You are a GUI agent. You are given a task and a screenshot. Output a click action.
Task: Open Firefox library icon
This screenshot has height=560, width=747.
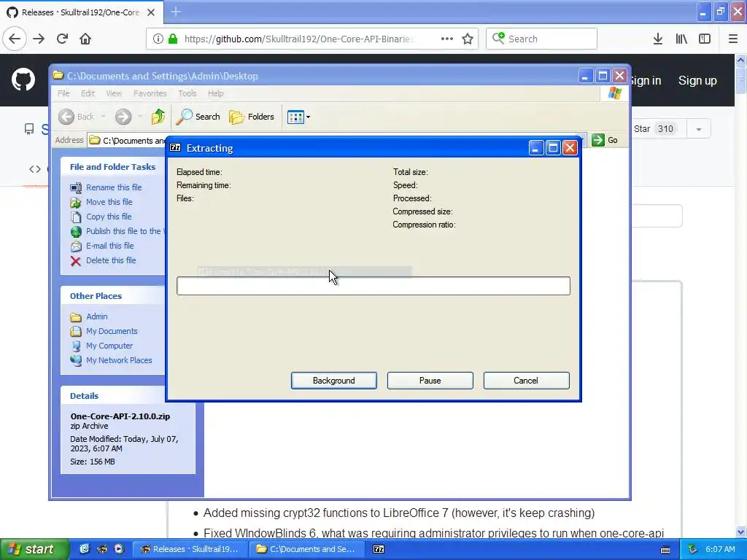[x=681, y=39]
